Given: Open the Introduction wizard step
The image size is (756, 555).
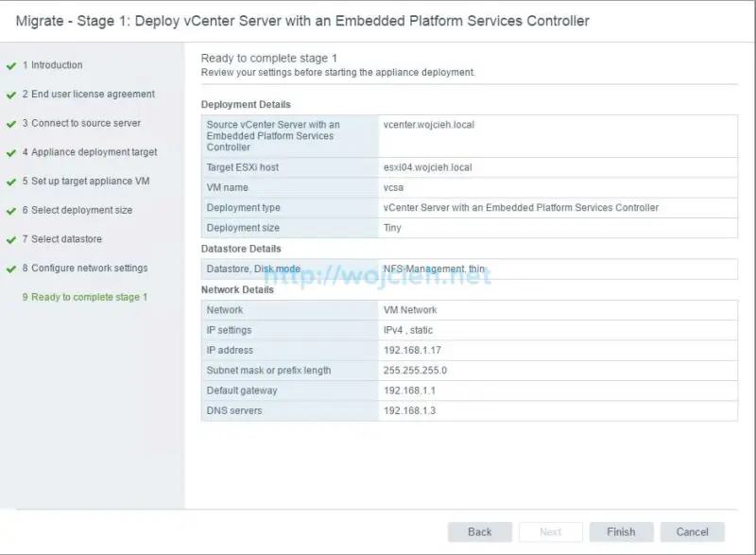Looking at the screenshot, I should click(52, 65).
